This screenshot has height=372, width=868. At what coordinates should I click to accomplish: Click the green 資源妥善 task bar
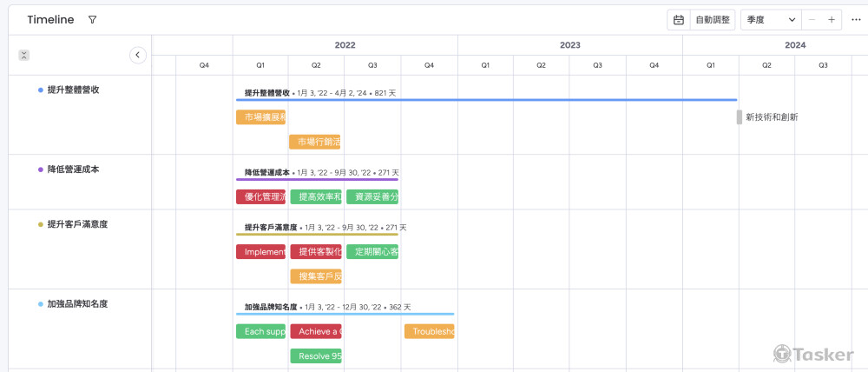pyautogui.click(x=372, y=197)
